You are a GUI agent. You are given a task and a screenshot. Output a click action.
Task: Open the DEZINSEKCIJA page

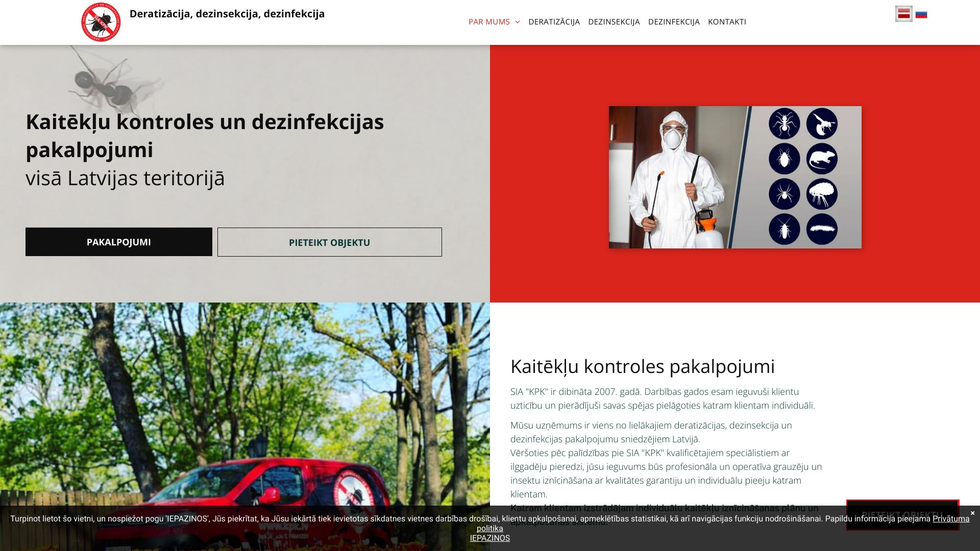614,22
